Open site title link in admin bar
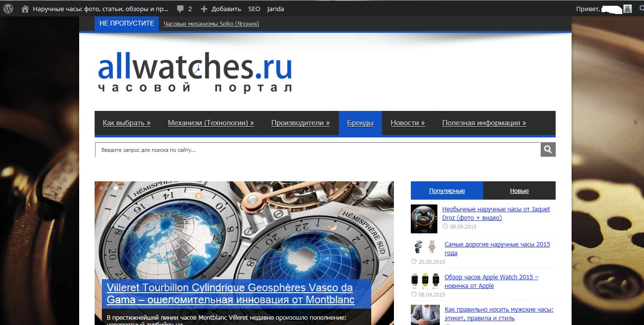644x325 pixels. [101, 9]
